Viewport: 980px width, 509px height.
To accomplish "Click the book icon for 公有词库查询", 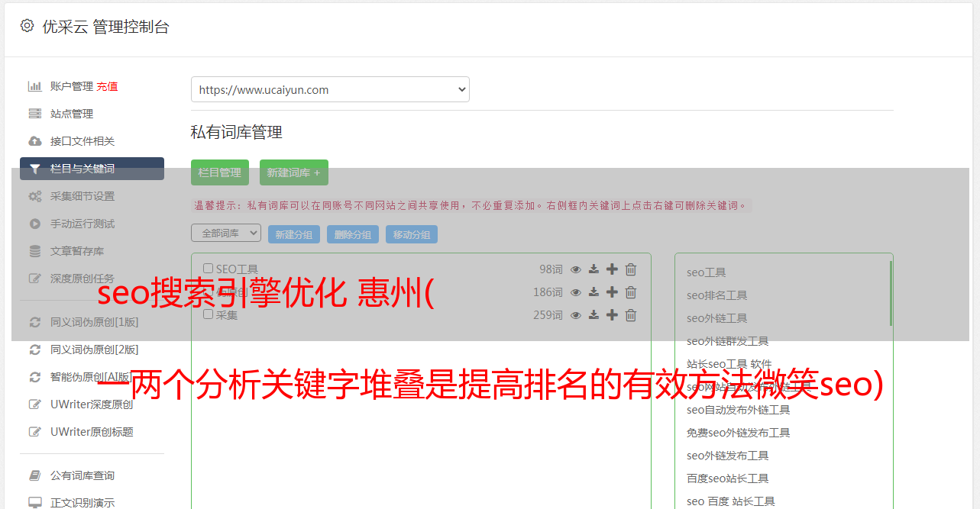I will pyautogui.click(x=34, y=475).
